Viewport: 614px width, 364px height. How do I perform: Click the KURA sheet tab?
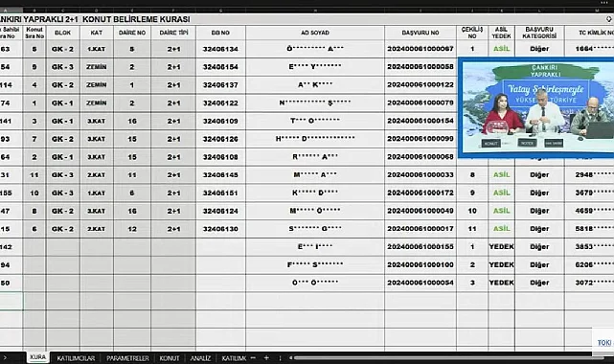(x=38, y=357)
